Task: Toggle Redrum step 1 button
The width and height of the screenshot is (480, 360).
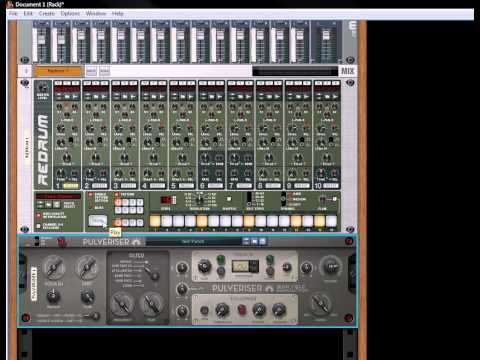Action: point(155,221)
